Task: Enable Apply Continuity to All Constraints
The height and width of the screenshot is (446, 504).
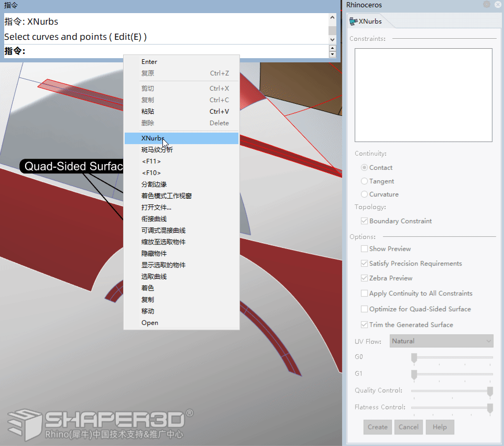Action: pyautogui.click(x=364, y=293)
